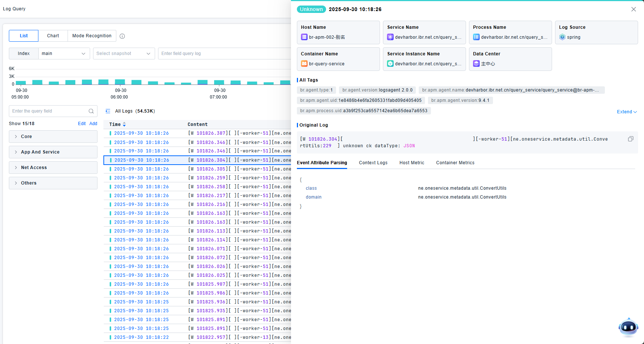Image resolution: width=644 pixels, height=344 pixels.
Task: Close the log detail panel
Action: pos(633,9)
